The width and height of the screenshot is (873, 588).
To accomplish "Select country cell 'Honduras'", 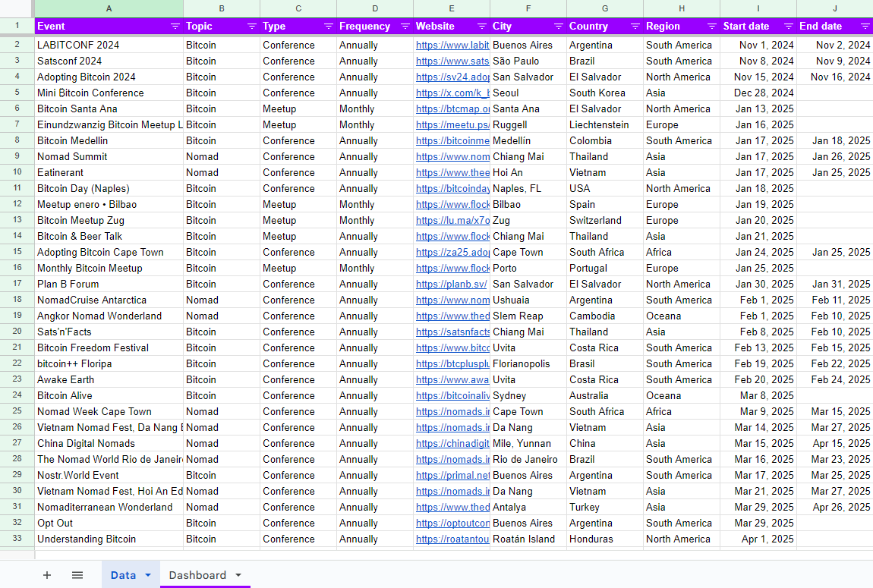I will pos(604,539).
